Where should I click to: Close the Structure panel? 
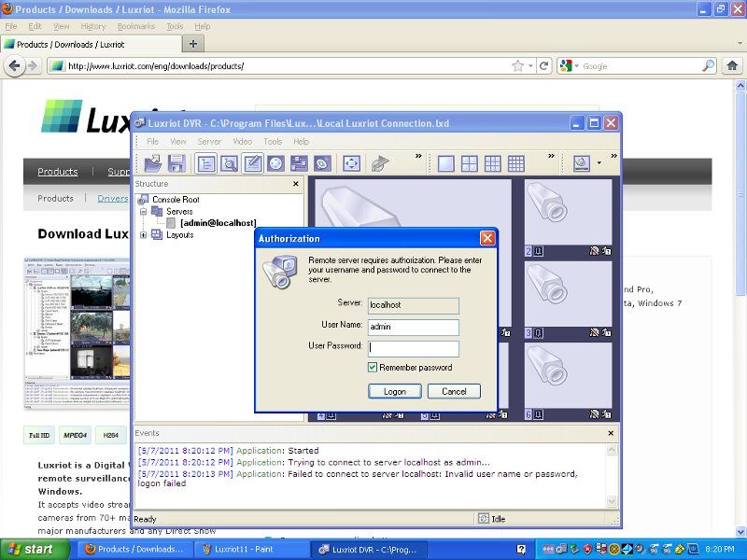296,183
